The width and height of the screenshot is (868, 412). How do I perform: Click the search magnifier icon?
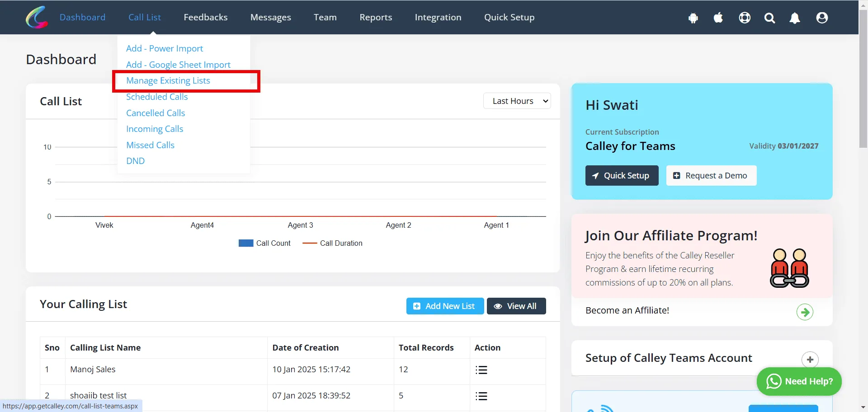pyautogui.click(x=769, y=18)
